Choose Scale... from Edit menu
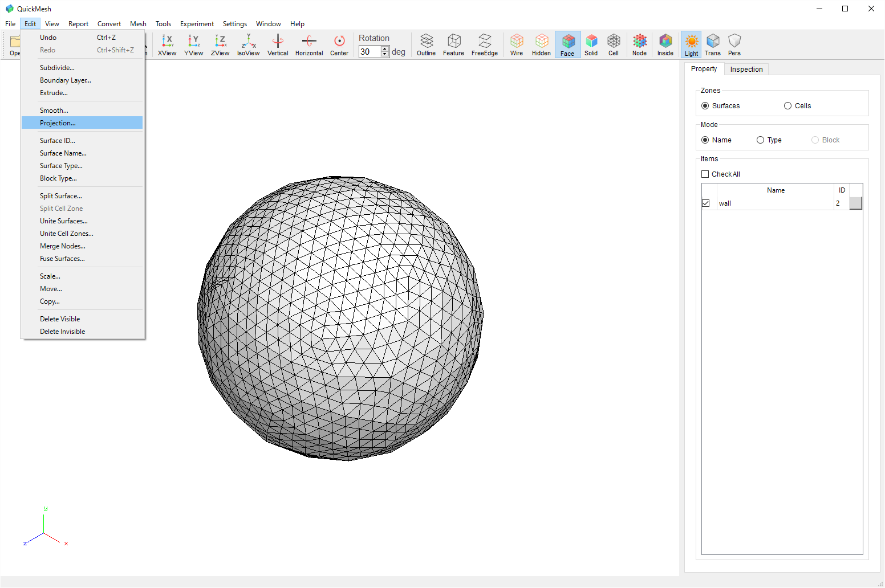The width and height of the screenshot is (885, 588). 82,276
